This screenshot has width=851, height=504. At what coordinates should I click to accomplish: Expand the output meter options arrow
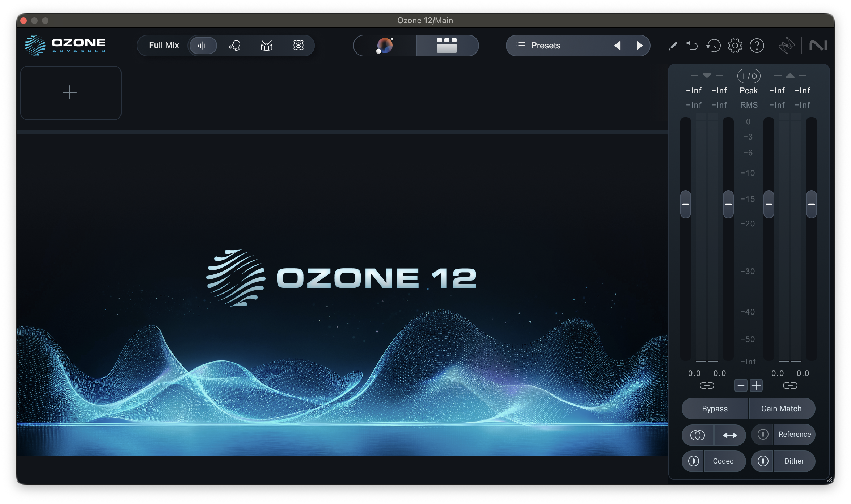(790, 76)
